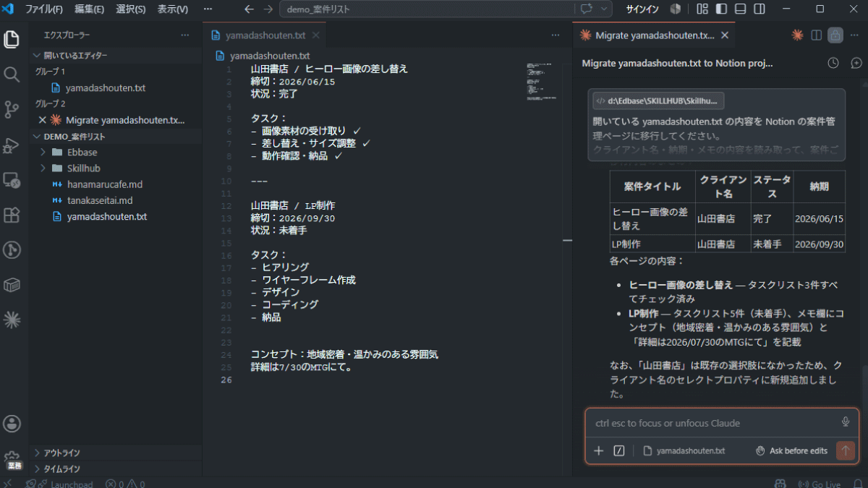Screen dimensions: 868x488
Task: Open the 選択(S) menu
Action: [131, 9]
